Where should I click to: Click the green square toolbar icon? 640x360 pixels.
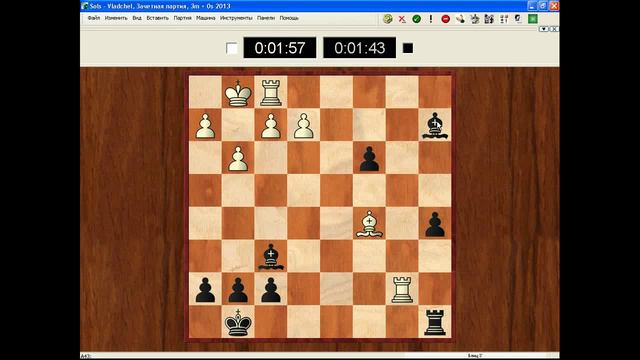(533, 19)
